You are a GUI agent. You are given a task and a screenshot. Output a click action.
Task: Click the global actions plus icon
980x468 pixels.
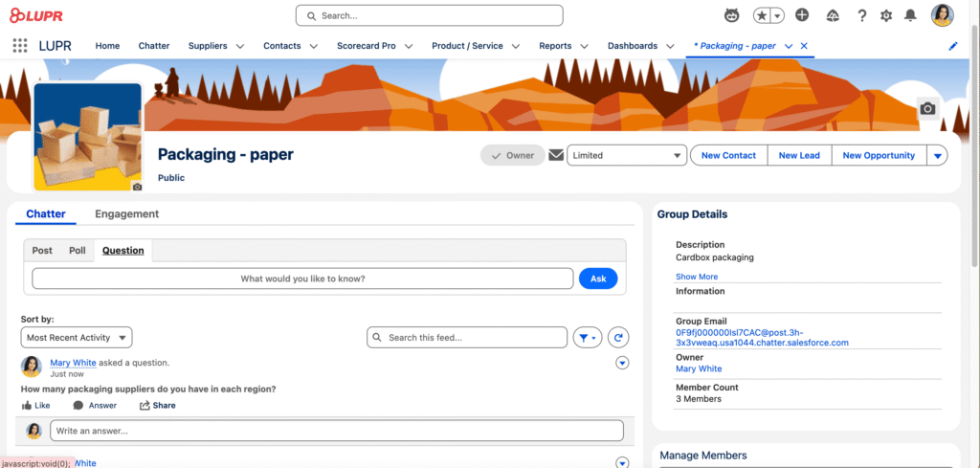click(802, 15)
